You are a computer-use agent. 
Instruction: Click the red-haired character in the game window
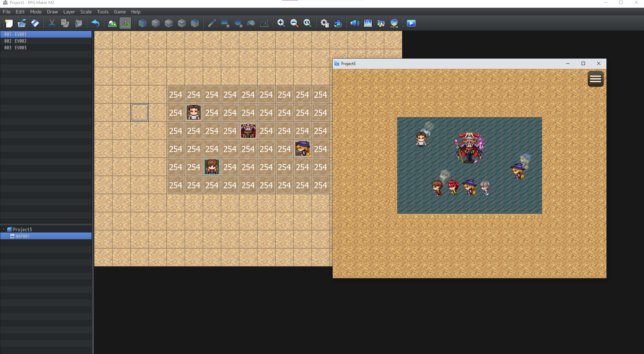453,187
